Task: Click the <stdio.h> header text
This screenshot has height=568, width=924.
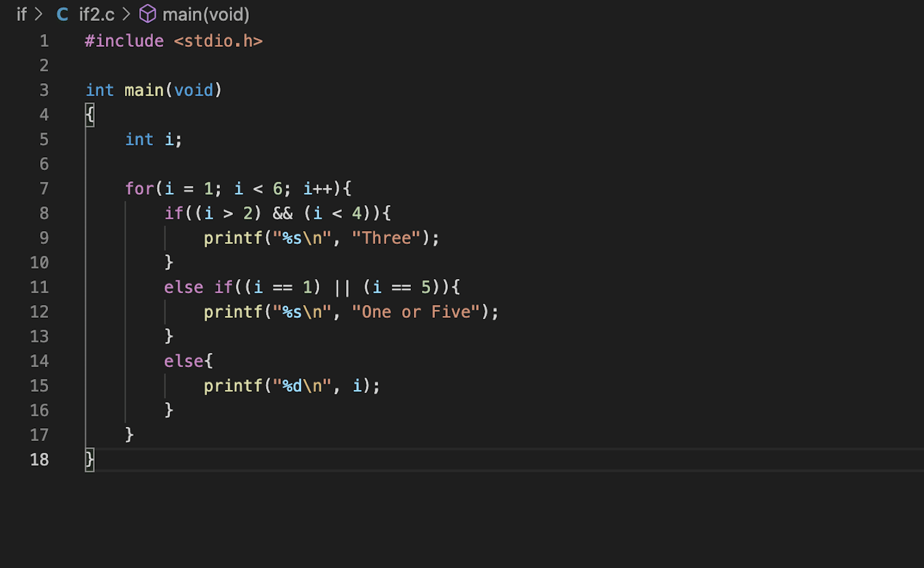Action: point(218,41)
